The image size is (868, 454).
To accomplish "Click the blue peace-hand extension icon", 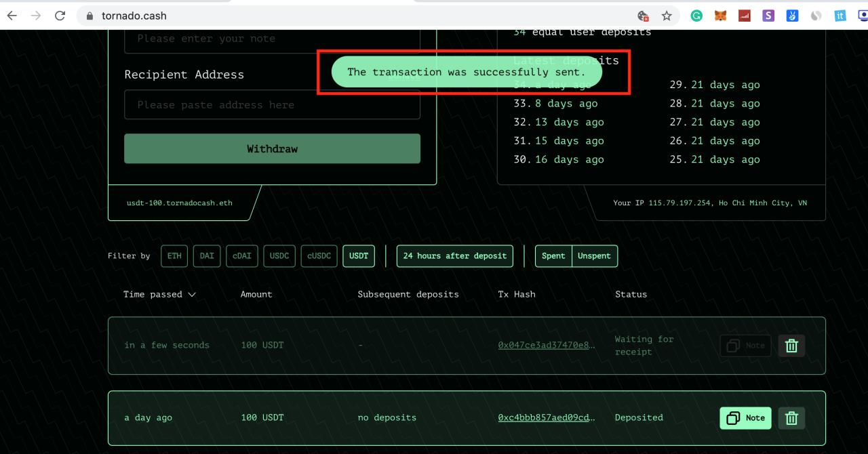I will click(792, 16).
